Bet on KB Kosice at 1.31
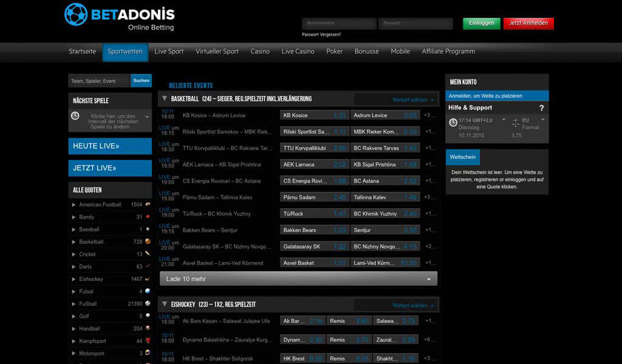 [x=315, y=115]
